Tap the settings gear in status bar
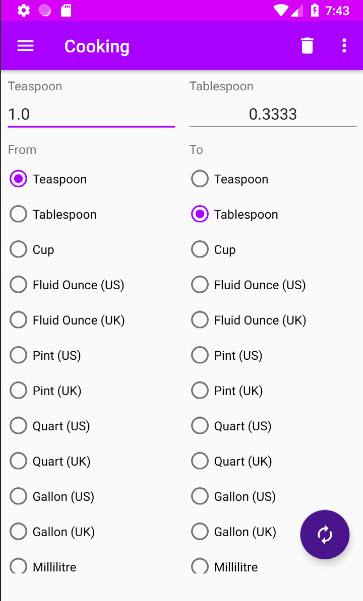This screenshot has width=363, height=601. (x=24, y=10)
